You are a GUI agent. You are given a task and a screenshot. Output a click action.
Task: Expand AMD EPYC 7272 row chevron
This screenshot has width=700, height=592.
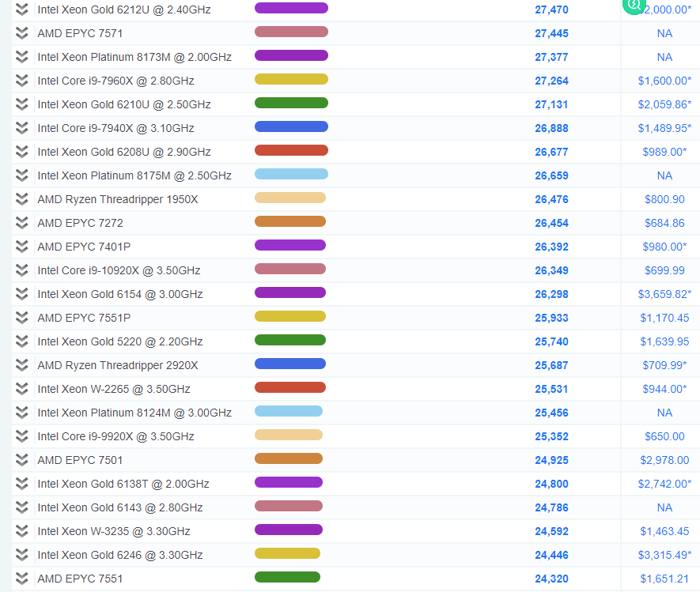click(22, 223)
